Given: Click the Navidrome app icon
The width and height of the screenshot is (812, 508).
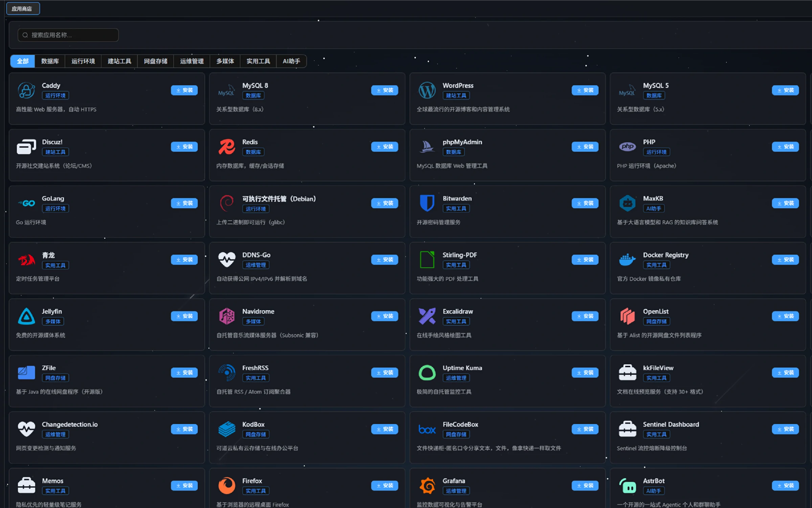Looking at the screenshot, I should (227, 316).
